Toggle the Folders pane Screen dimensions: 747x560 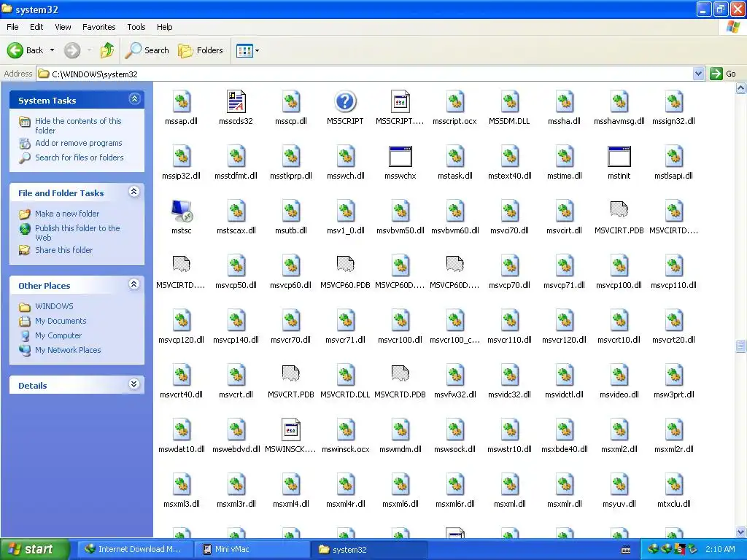[x=201, y=50]
